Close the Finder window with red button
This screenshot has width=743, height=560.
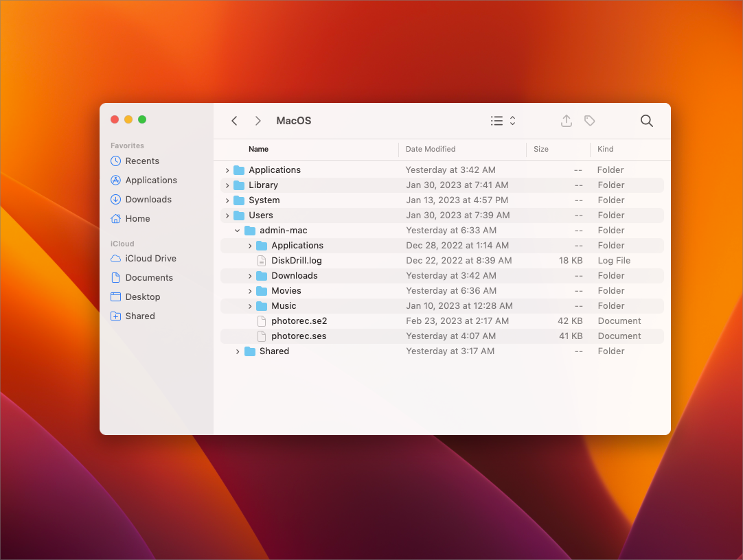(x=115, y=119)
